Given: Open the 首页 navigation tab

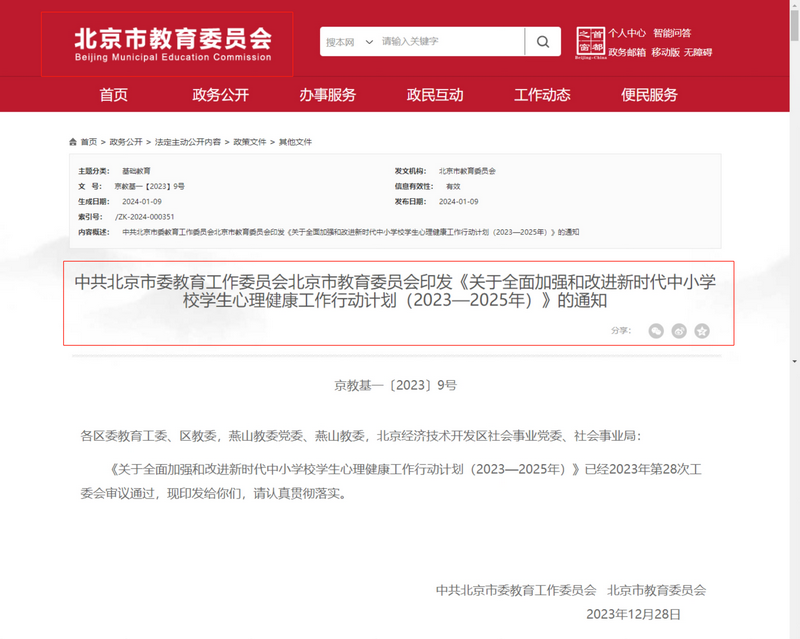Looking at the screenshot, I should pos(114,95).
